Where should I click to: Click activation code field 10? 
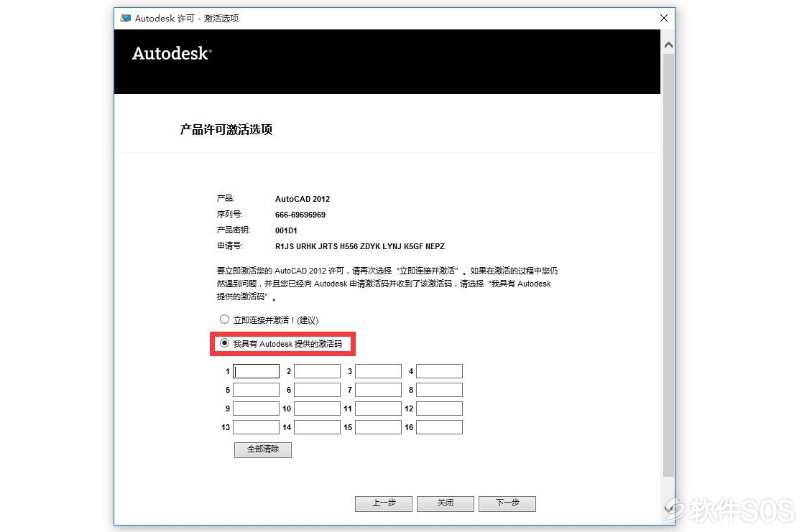(317, 409)
